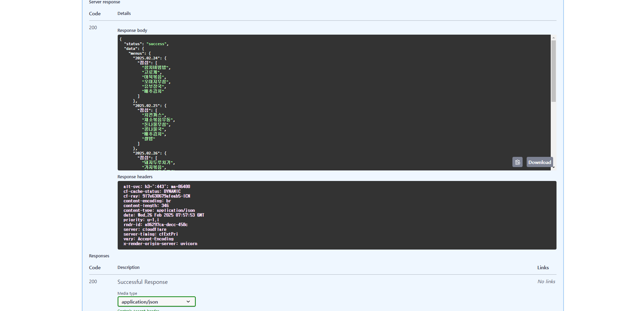This screenshot has height=311, width=644.
Task: Click the response body scrollbar thumb
Action: tap(553, 71)
